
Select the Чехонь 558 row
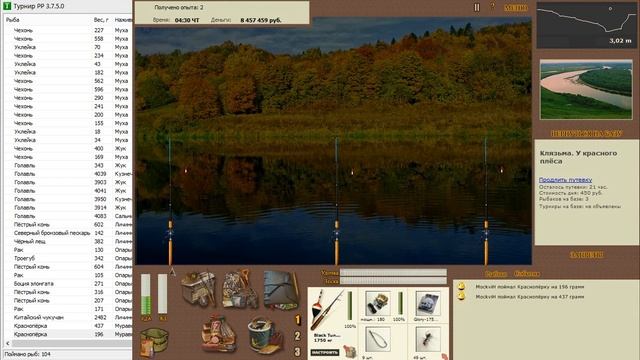tap(67, 39)
